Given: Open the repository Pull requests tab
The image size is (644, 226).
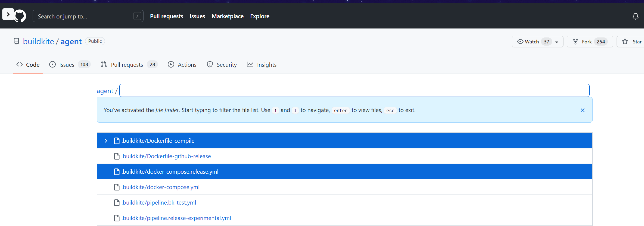Looking at the screenshot, I should 129,65.
